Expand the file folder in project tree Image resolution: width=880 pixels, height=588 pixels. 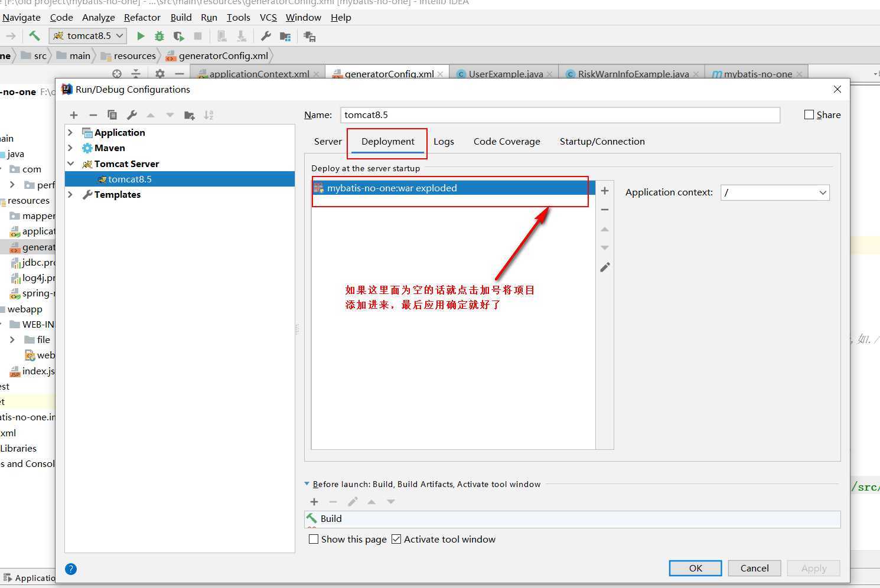(x=12, y=339)
